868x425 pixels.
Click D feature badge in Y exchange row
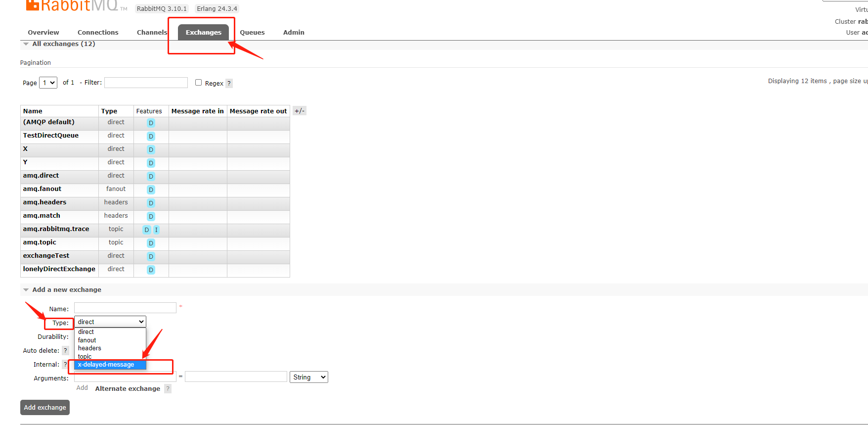[151, 163]
